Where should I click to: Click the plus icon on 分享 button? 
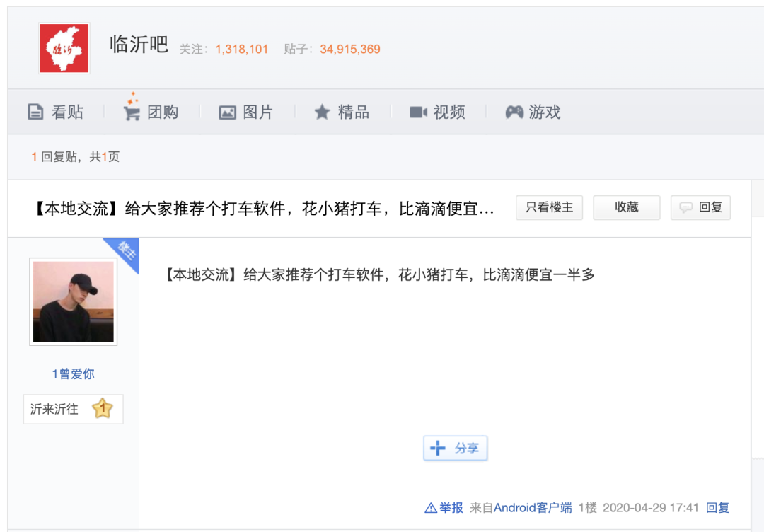pos(438,449)
